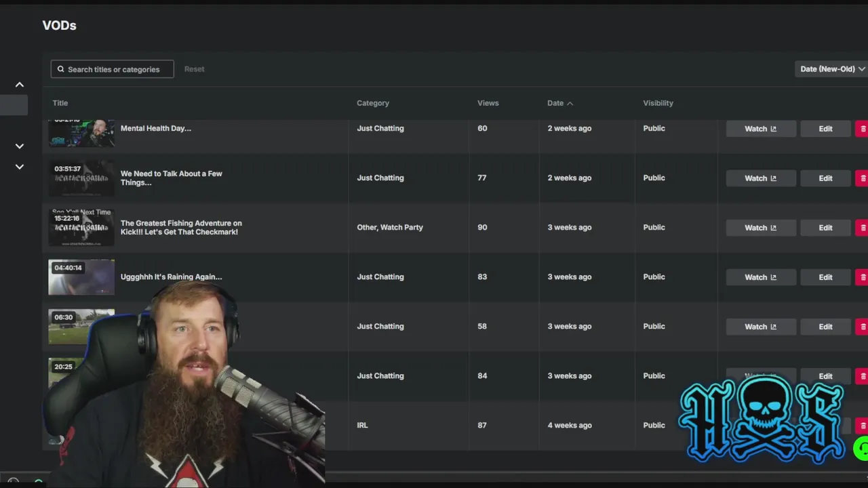Click views value 77
This screenshot has width=868, height=488.
(x=482, y=178)
